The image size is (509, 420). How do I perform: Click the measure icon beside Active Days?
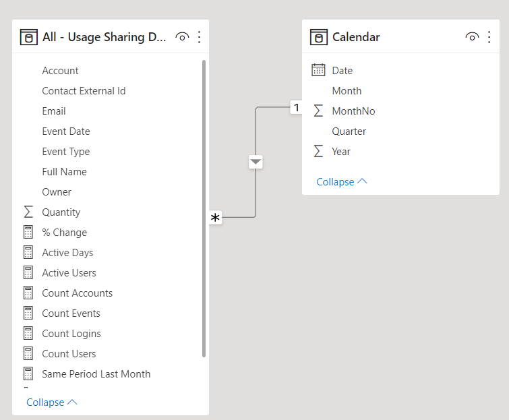pos(28,253)
